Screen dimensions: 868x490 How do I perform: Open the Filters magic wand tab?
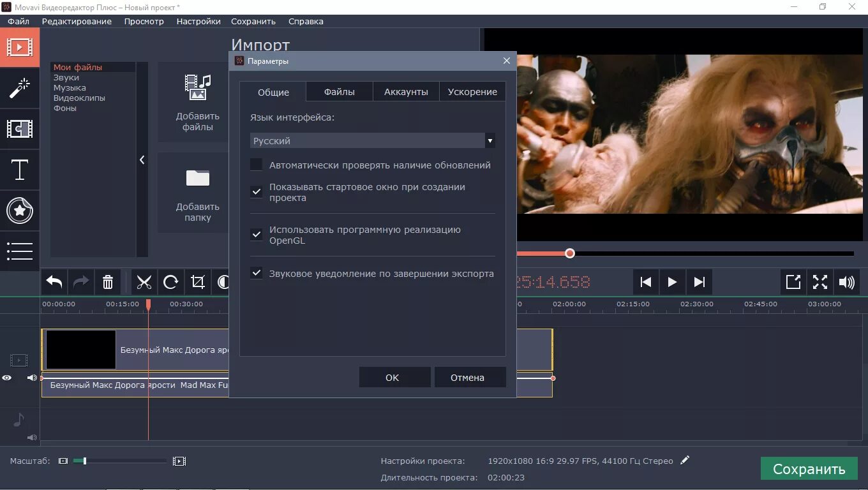pyautogui.click(x=20, y=88)
